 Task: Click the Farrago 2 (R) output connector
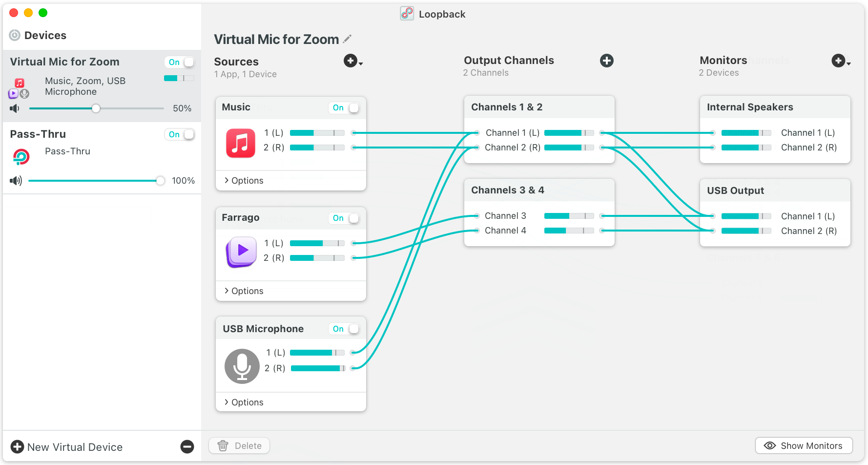[x=353, y=258]
